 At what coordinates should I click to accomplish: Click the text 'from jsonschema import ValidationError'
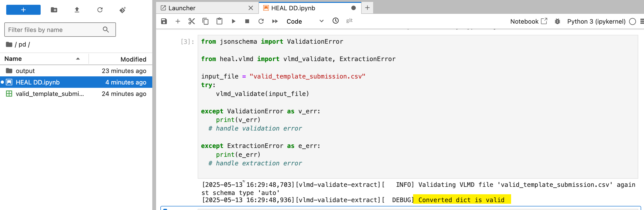[x=272, y=42]
